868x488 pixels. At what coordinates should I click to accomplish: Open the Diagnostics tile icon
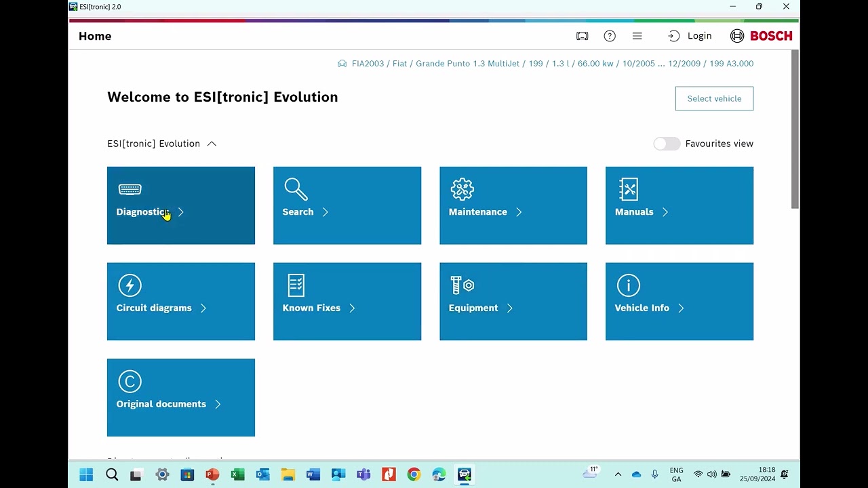coord(130,189)
